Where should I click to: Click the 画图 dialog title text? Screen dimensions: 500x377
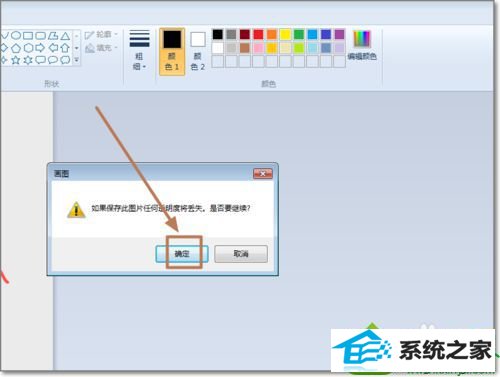tap(61, 173)
